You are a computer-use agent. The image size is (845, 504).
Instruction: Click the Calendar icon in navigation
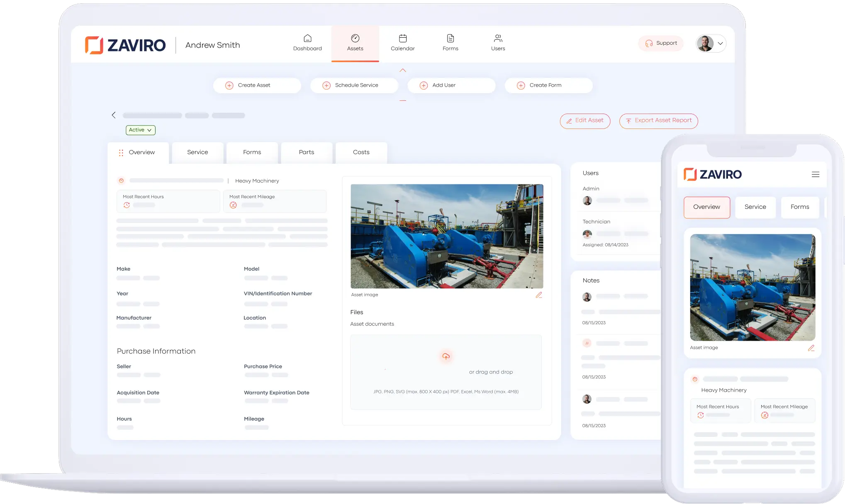point(402,39)
